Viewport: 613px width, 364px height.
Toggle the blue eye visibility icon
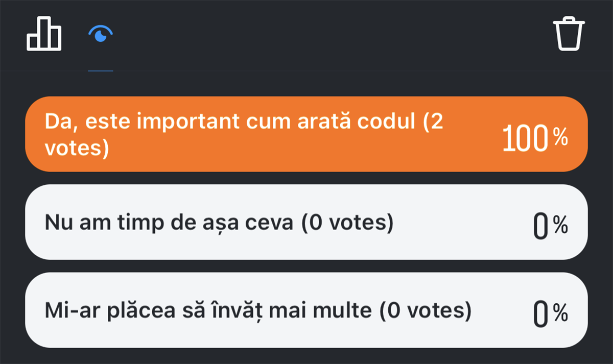coord(101,35)
